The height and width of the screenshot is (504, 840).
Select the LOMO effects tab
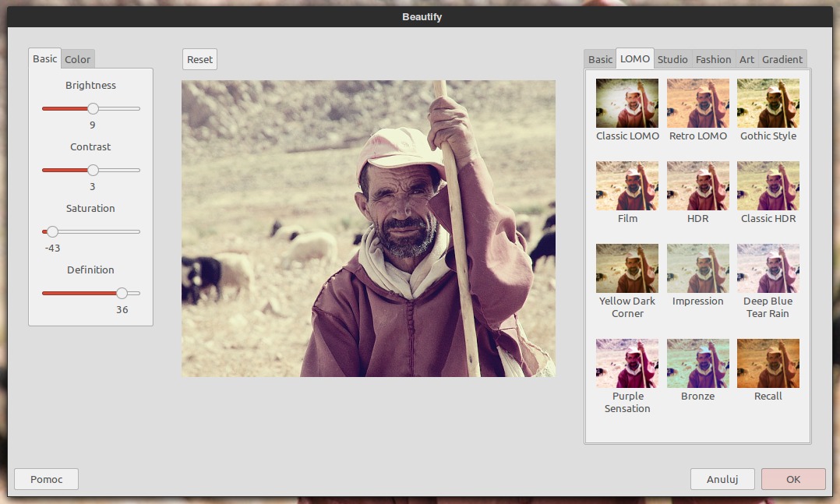pos(635,59)
